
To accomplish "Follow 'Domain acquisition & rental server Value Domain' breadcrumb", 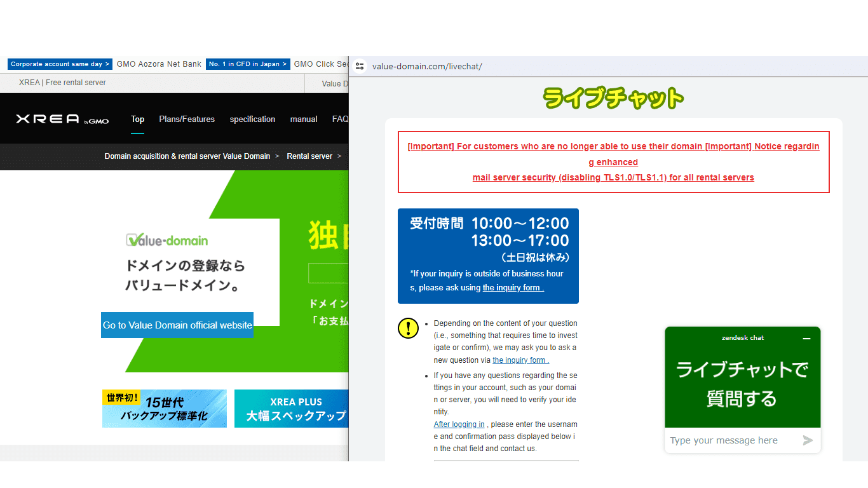I will (187, 156).
